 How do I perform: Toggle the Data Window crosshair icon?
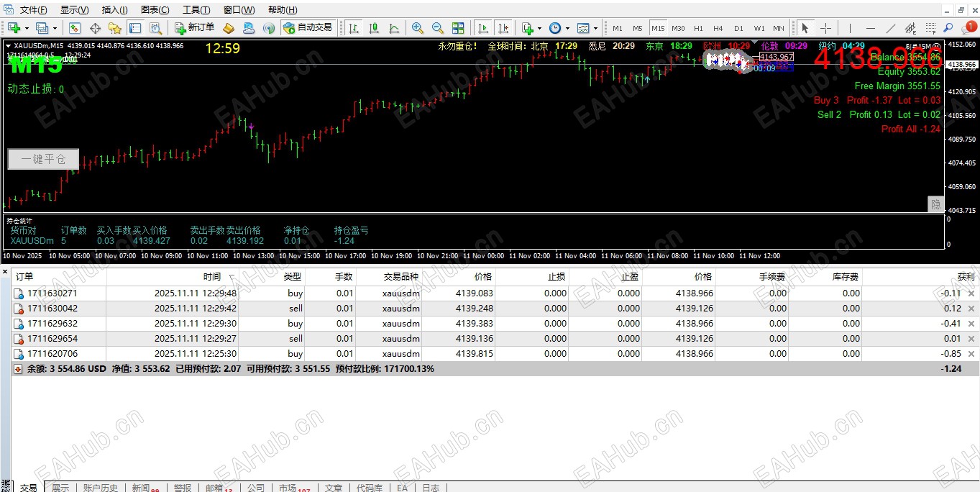[x=95, y=28]
